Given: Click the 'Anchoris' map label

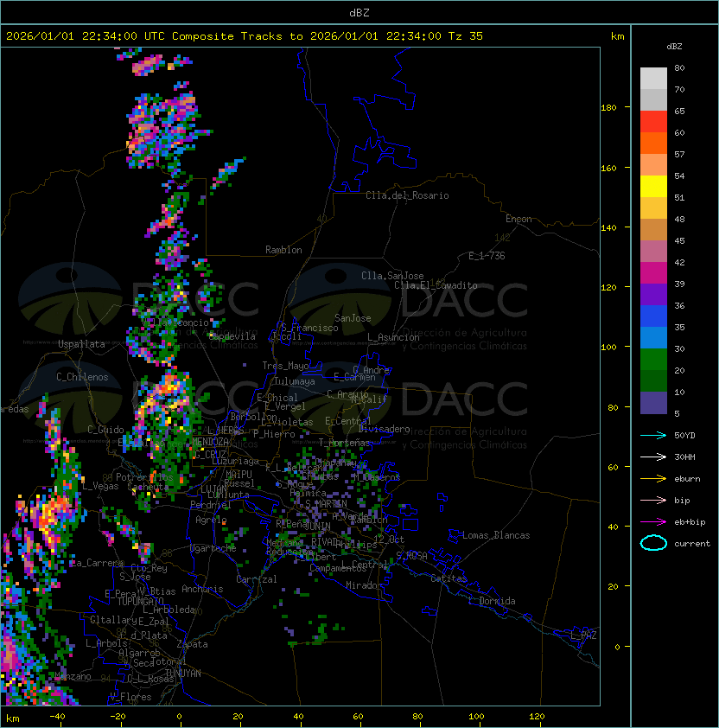Looking at the screenshot, I should click(202, 589).
